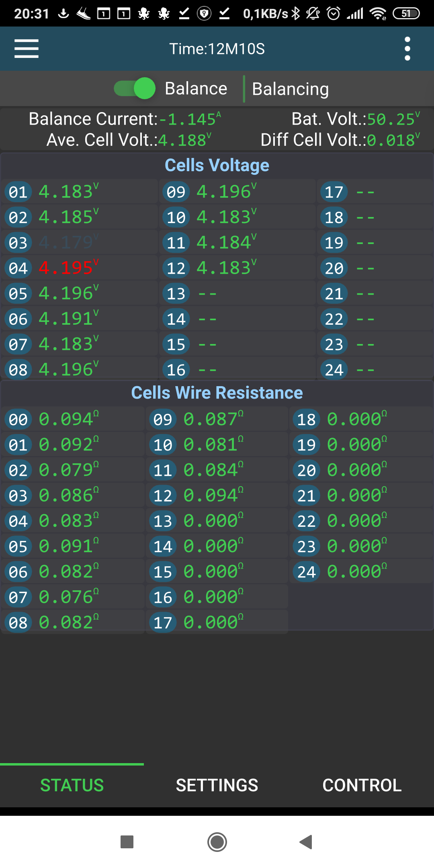Viewport: 434px width, 868px height.
Task: Switch to the SETTINGS tab
Action: click(217, 785)
